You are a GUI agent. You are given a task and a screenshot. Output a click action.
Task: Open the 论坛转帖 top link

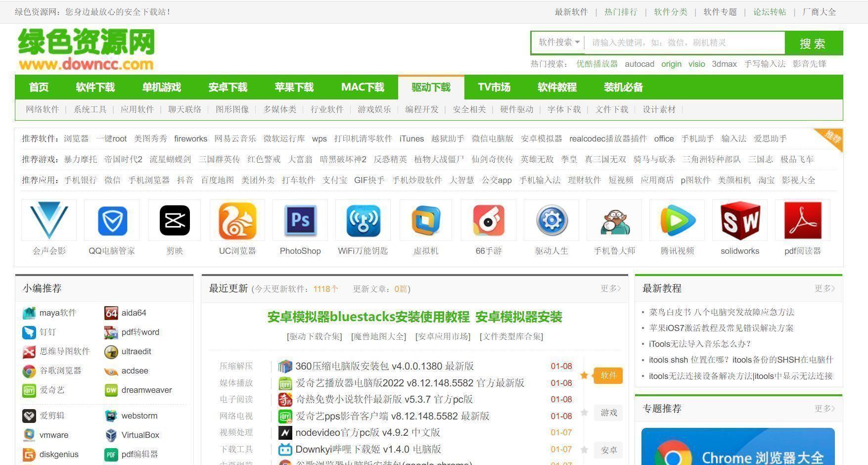770,12
